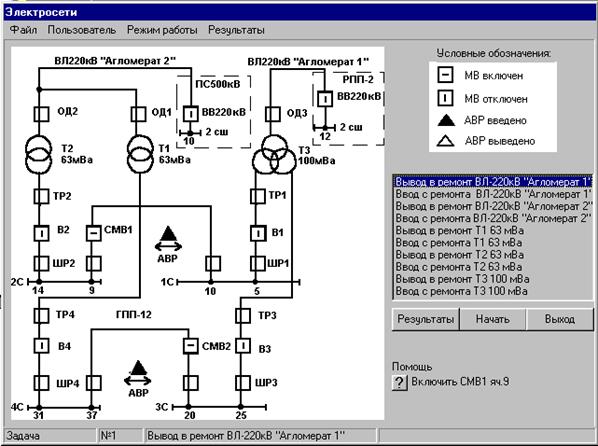This screenshot has height=446, width=598.
Task: Click the ШР4 disconnector symbol
Action: [42, 383]
